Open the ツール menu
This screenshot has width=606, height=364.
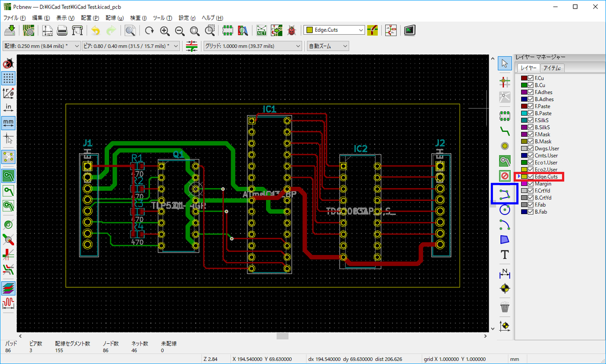pyautogui.click(x=164, y=18)
